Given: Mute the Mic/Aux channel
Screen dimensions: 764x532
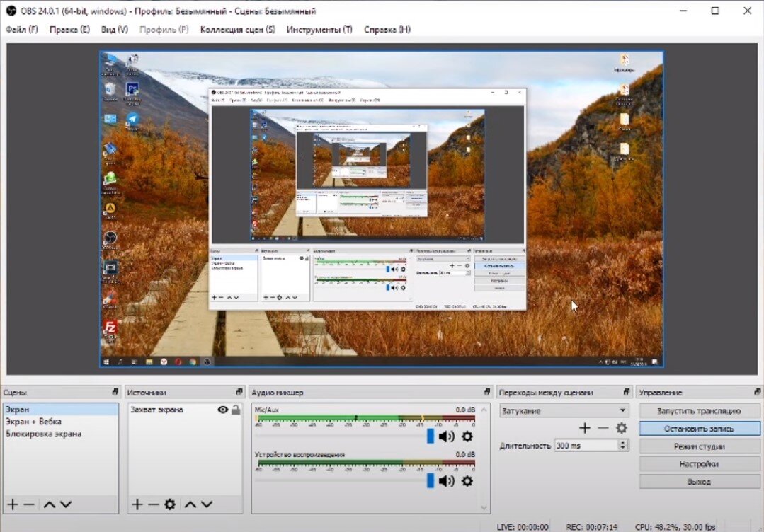Looking at the screenshot, I should [446, 436].
